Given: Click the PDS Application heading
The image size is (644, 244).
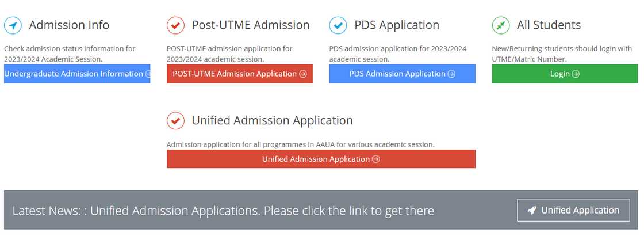Looking at the screenshot, I should [x=397, y=25].
